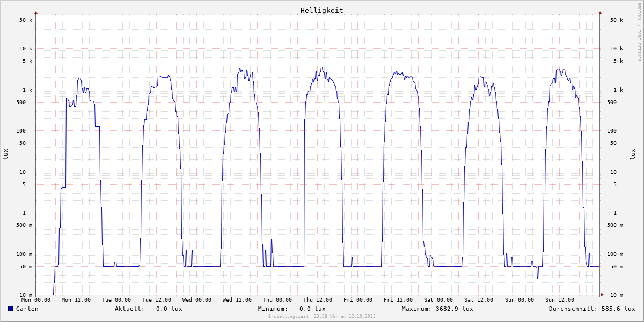Click the Thu 12:00 x-axis label
Image resolution: width=644 pixels, height=322 pixels.
click(x=318, y=300)
